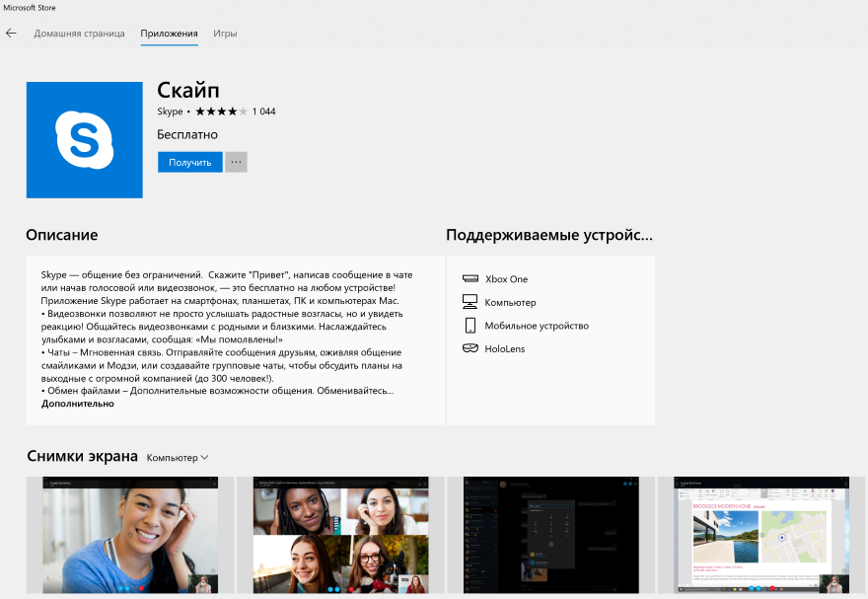
Task: Open screenshot of single woman video call
Action: tap(130, 535)
